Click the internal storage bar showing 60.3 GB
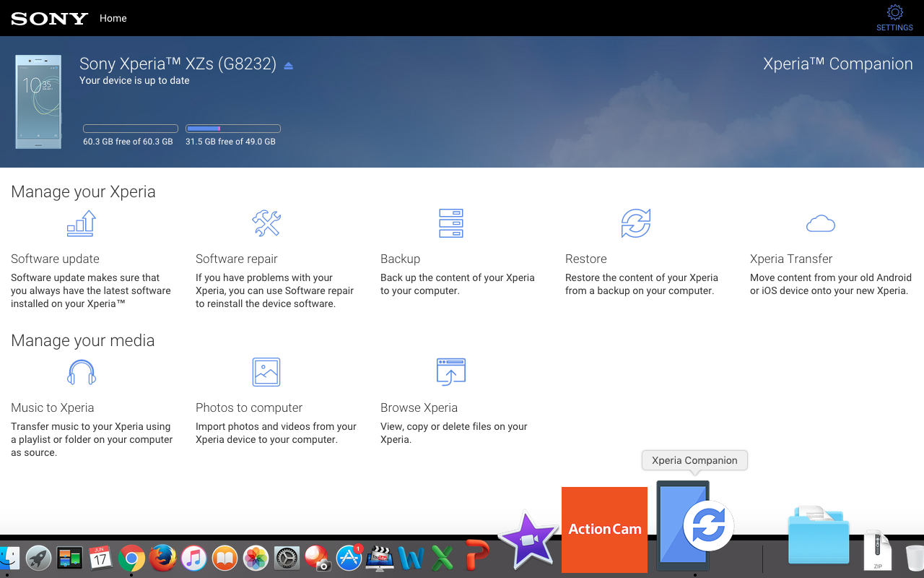The width and height of the screenshot is (924, 578). point(131,129)
